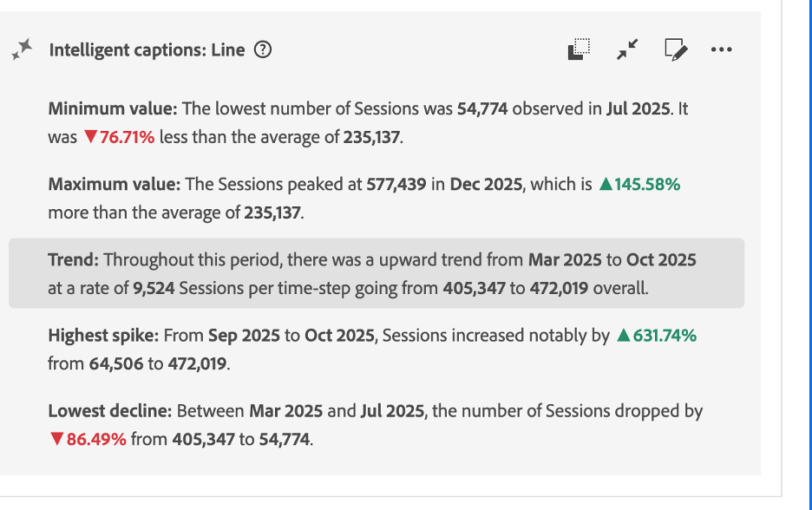Viewport: 812px width, 510px height.
Task: Click the green 631.74% spike indicator
Action: (655, 336)
